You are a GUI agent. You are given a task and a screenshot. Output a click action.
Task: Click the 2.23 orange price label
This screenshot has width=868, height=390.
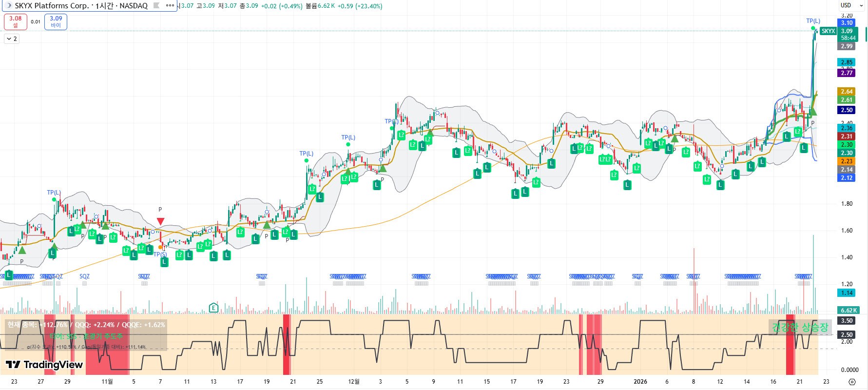pos(847,161)
